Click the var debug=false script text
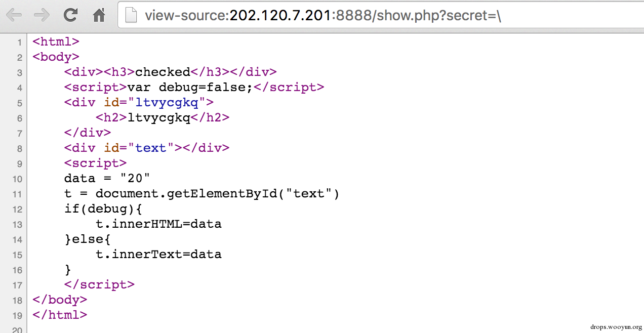The height and width of the screenshot is (333, 644). 193,87
